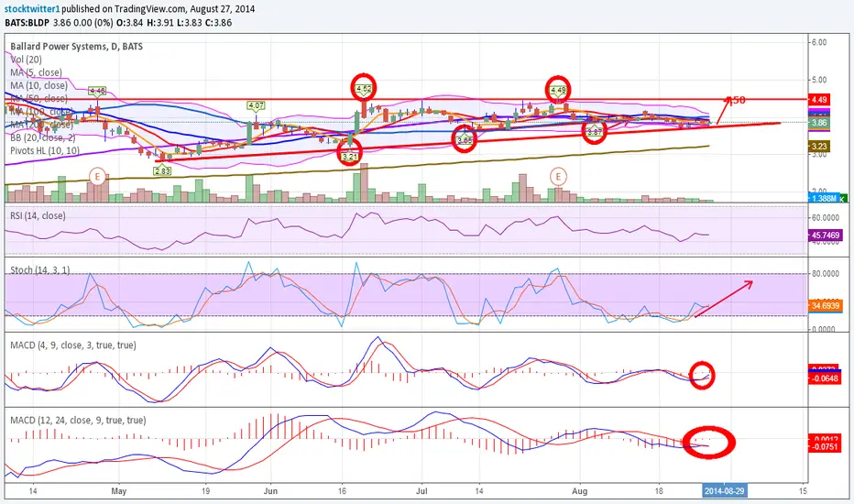Click the red -0.0648 MACD value tag

[825, 378]
